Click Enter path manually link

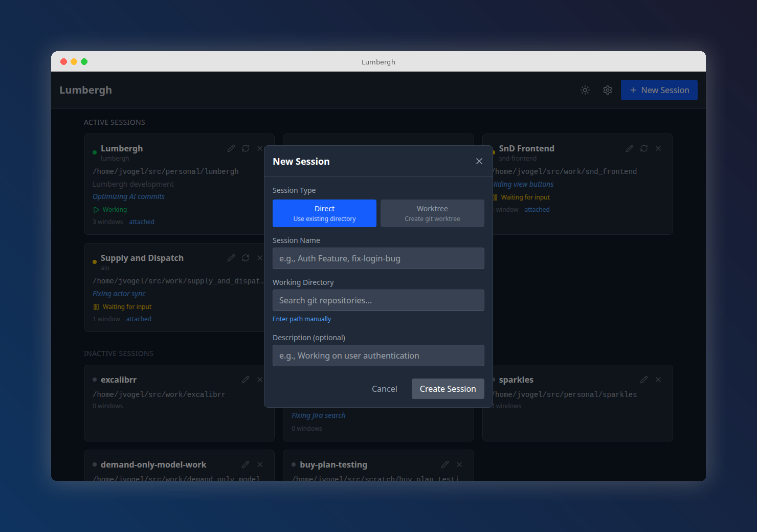coord(302,319)
